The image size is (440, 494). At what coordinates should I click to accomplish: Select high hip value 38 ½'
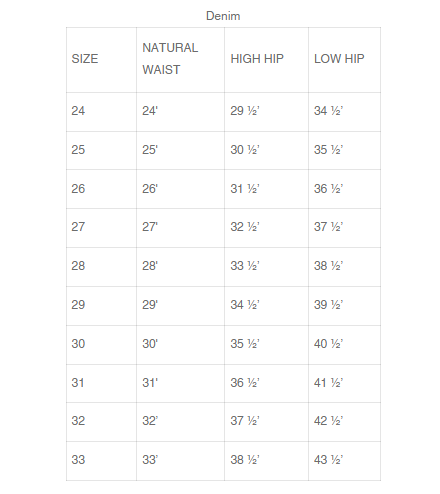[x=245, y=460]
